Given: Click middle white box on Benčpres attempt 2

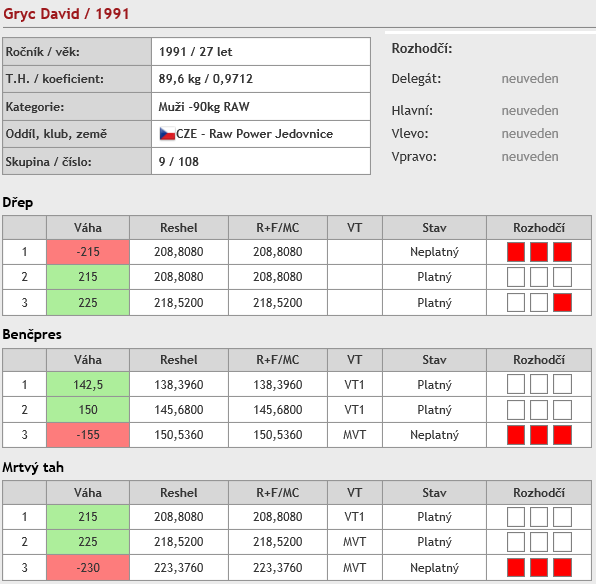Looking at the screenshot, I should [539, 409].
